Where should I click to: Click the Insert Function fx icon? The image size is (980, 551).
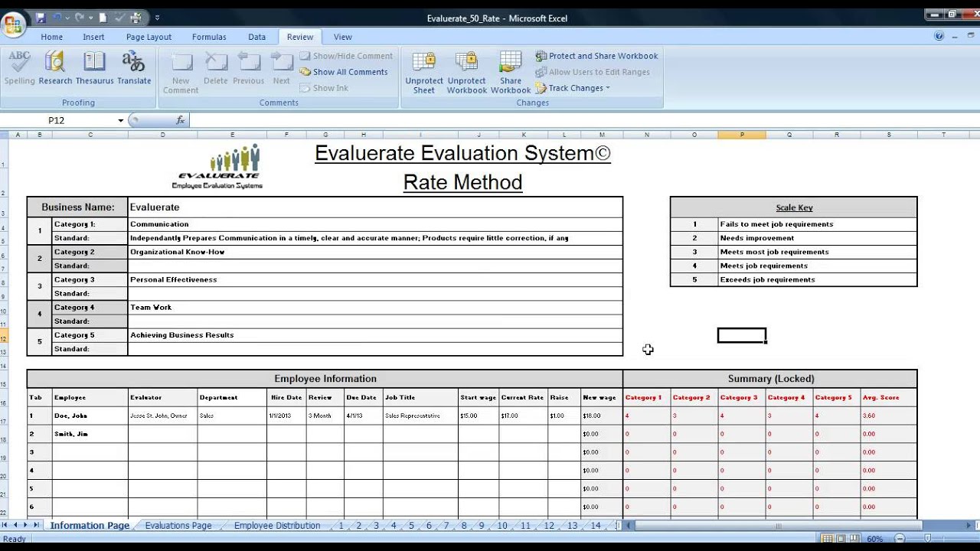click(x=181, y=120)
